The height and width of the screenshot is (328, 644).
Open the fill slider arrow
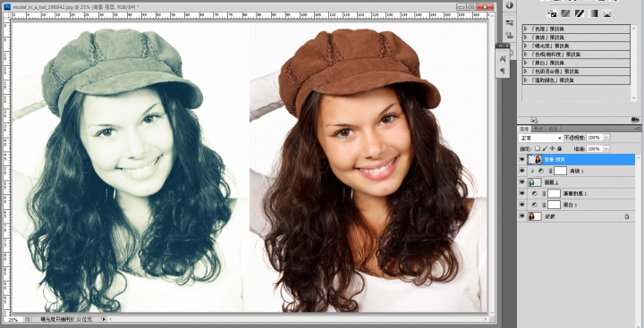point(606,148)
